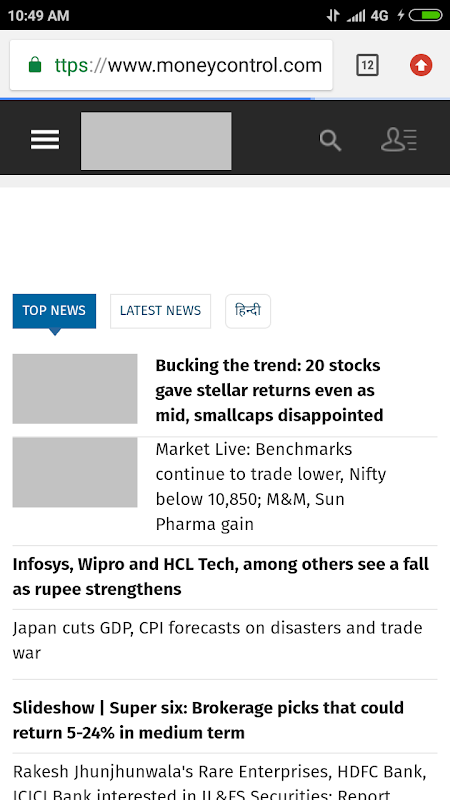The height and width of the screenshot is (800, 450).
Task: Tap the green padlock security icon
Action: point(35,65)
